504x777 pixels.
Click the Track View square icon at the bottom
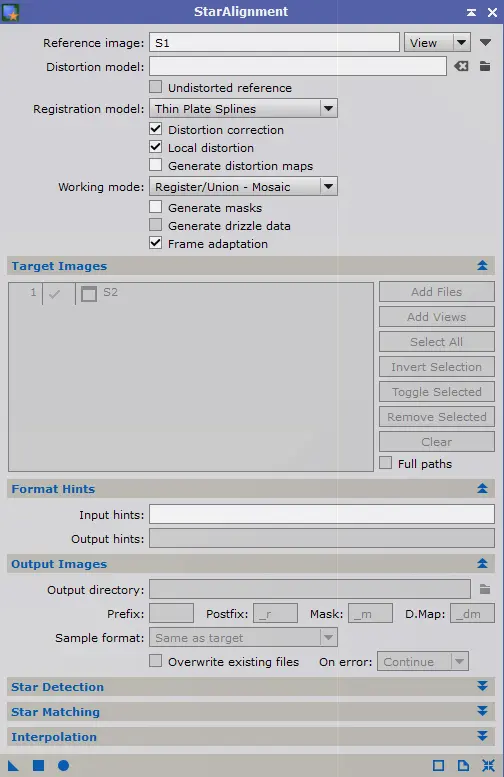(439, 766)
